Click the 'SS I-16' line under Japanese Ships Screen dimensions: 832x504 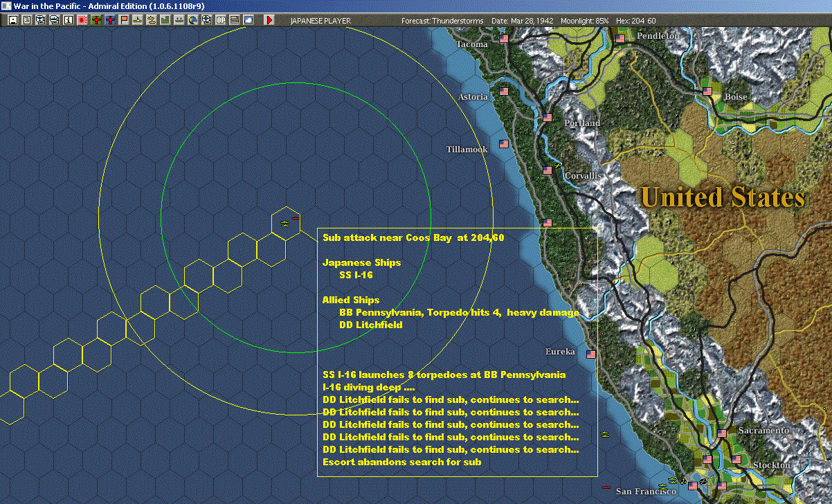(x=356, y=275)
